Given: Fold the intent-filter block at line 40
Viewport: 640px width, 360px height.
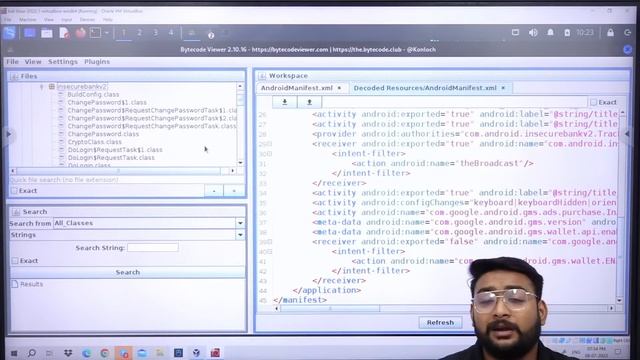Looking at the screenshot, I should pos(270,252).
